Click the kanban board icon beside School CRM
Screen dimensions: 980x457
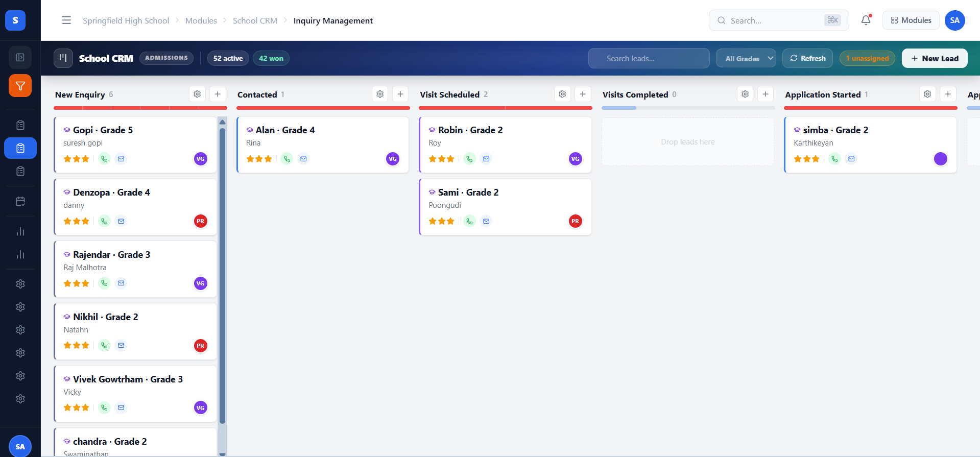[x=63, y=58]
